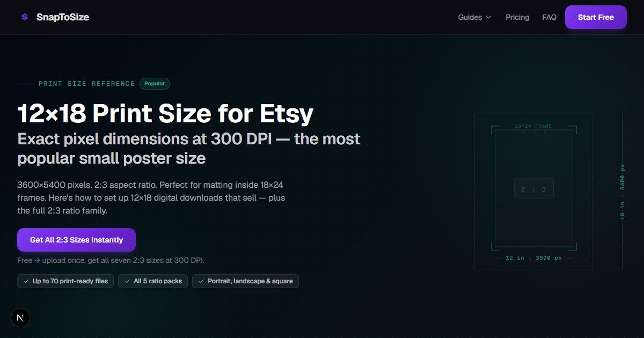Click the Free → upload once note
Screen dimensions: 644x338
(111, 261)
